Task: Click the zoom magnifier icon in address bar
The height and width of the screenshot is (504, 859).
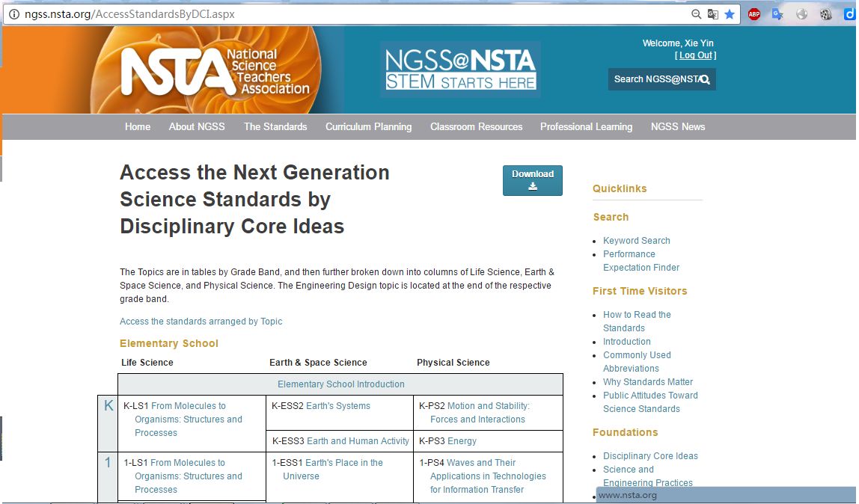Action: 697,14
